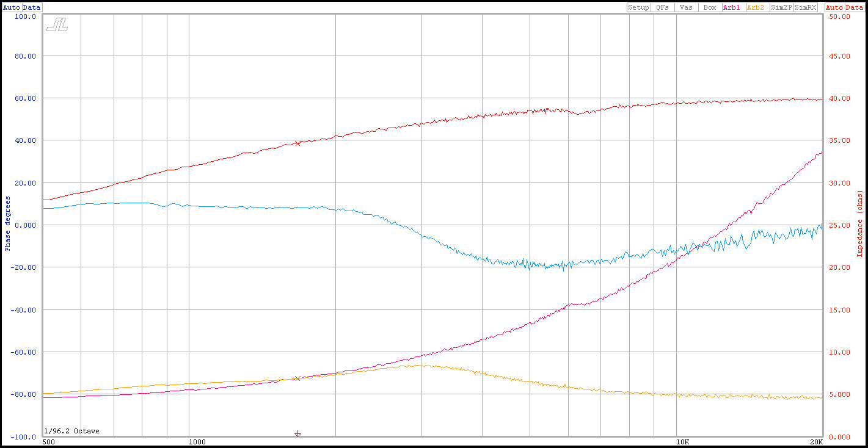
Task: Click the 1000 frequency axis label
Action: (197, 442)
